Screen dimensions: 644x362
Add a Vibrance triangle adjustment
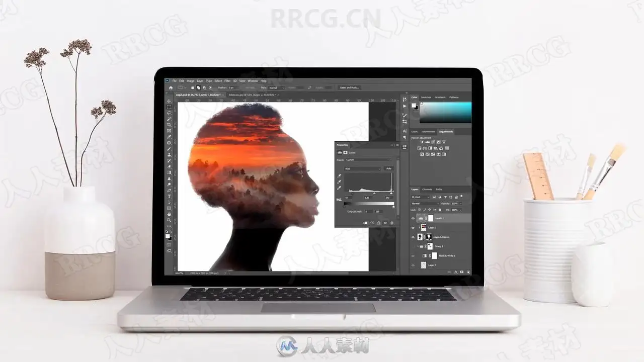(x=444, y=142)
